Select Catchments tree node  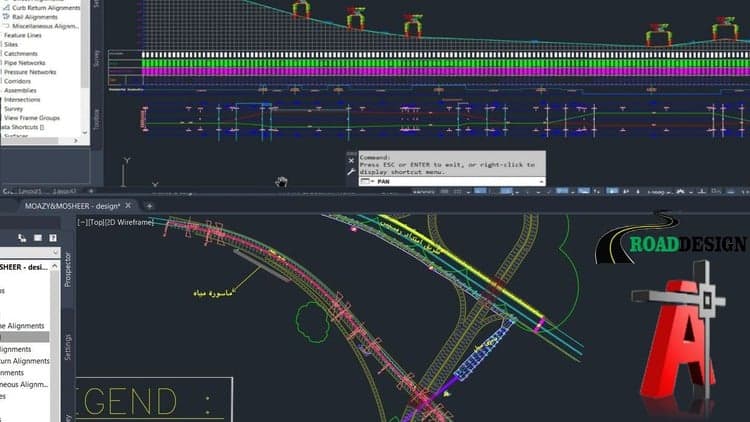21,54
